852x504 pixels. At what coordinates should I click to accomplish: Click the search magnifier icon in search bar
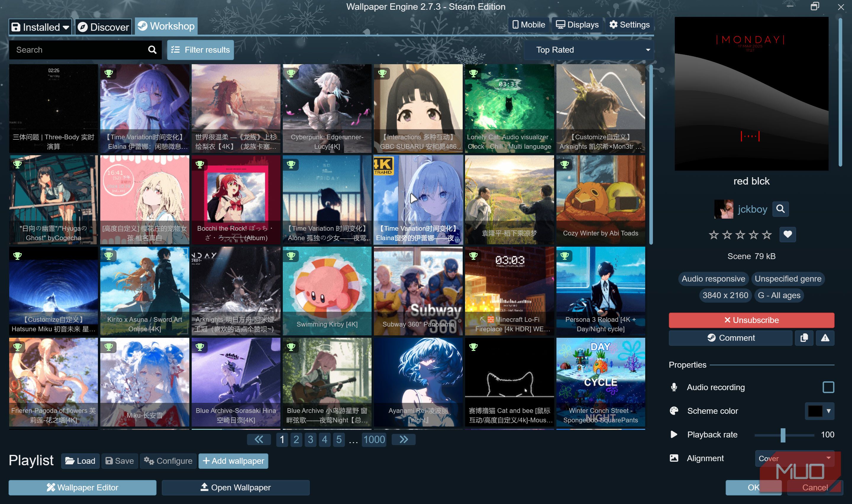click(152, 50)
